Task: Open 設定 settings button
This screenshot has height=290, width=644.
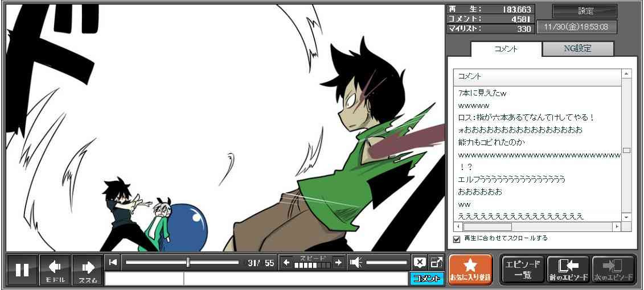Action: tap(585, 11)
